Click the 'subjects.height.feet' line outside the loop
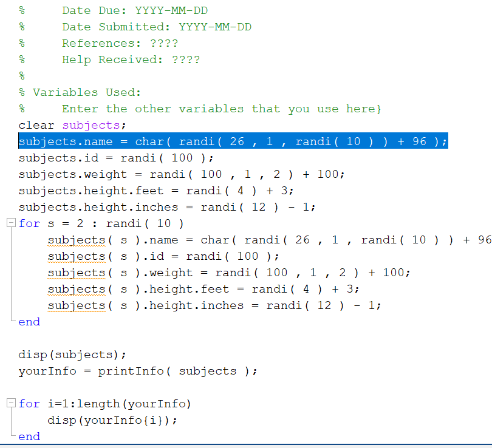The height and width of the screenshot is (448, 492). (156, 191)
